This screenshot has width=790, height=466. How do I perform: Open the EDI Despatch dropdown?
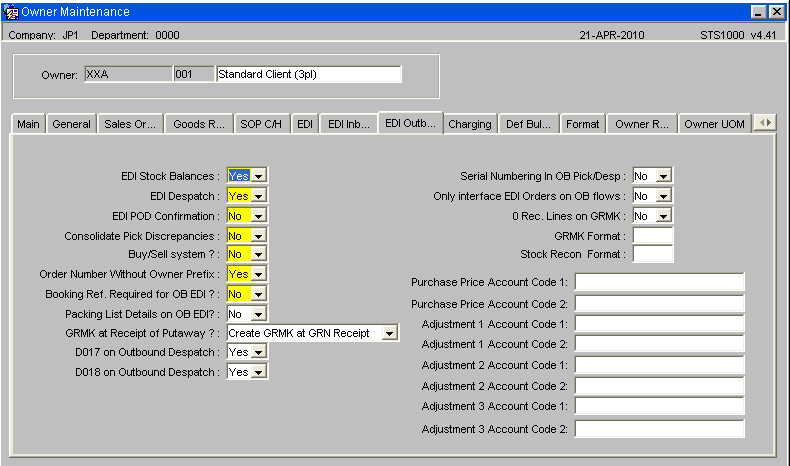tap(259, 196)
